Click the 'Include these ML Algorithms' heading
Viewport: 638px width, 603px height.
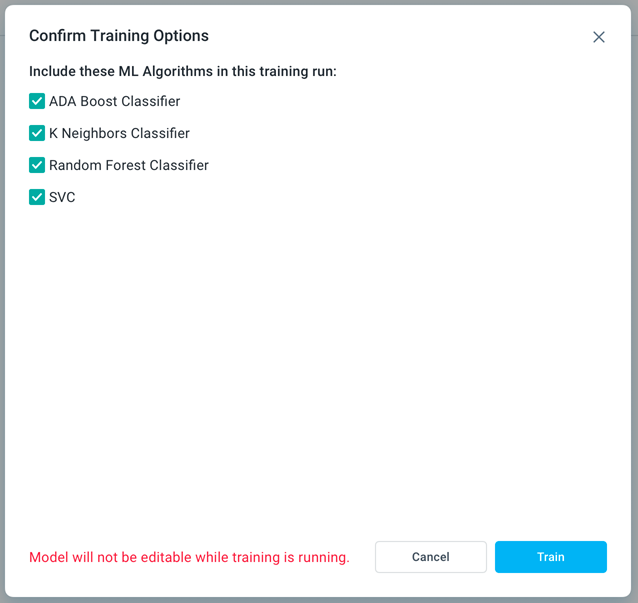183,71
